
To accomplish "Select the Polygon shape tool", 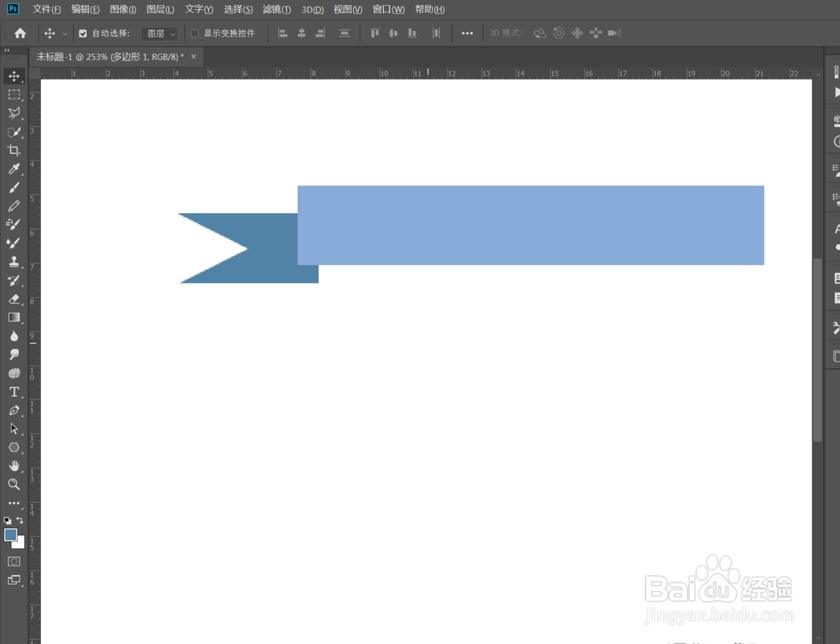I will tap(14, 447).
